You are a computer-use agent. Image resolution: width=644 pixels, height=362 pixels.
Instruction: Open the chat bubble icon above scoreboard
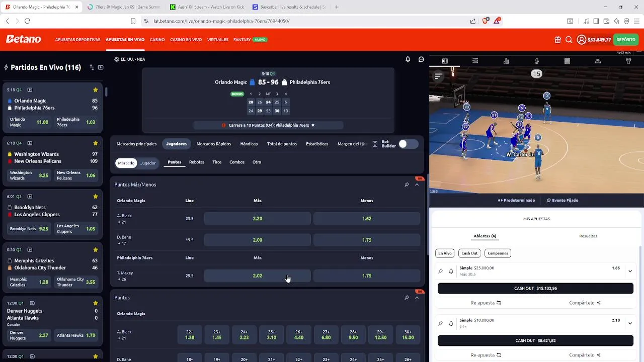pos(421,59)
